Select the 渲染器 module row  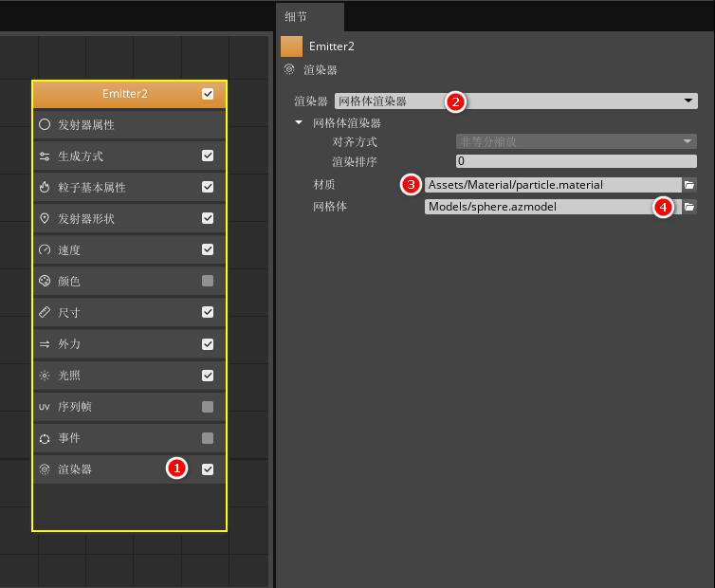point(130,469)
